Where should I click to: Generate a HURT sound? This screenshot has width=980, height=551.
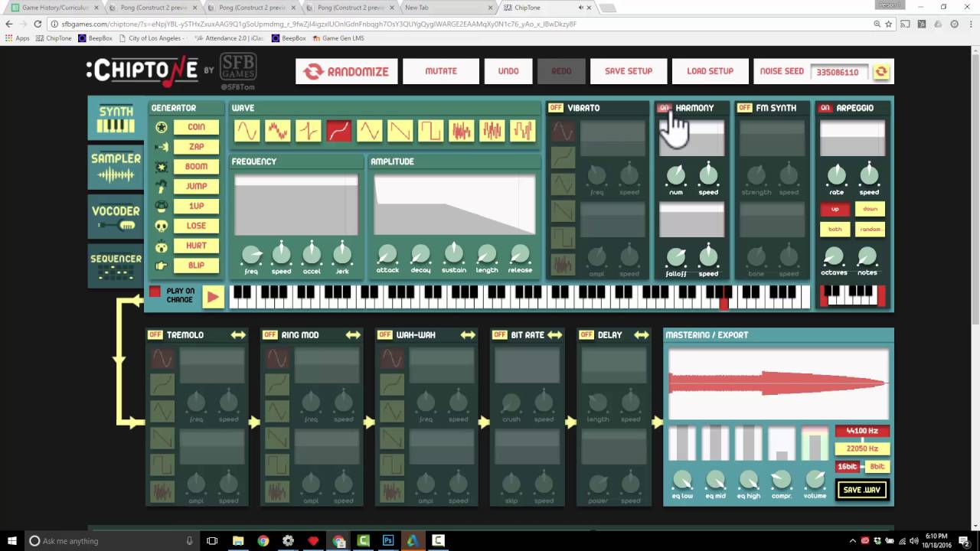pyautogui.click(x=196, y=246)
